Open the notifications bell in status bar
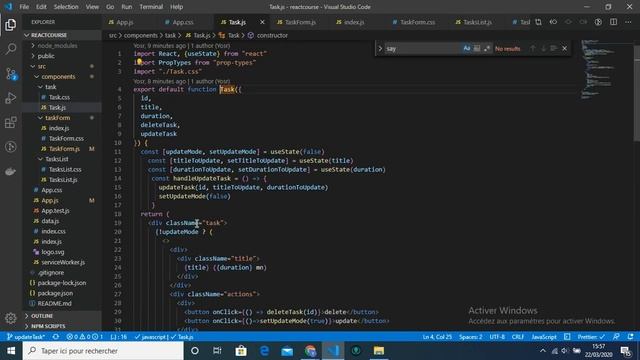Screen dimensions: 640x360 coord(631,337)
